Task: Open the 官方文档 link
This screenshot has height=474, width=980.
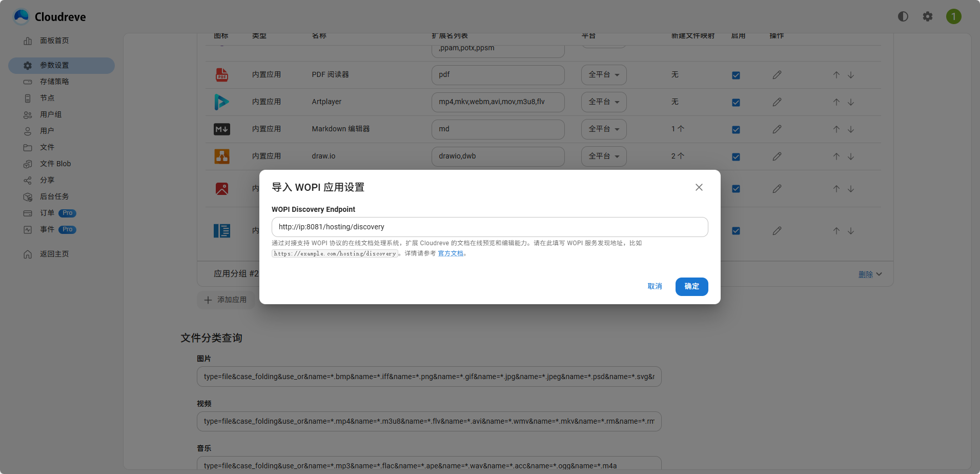Action: 451,253
